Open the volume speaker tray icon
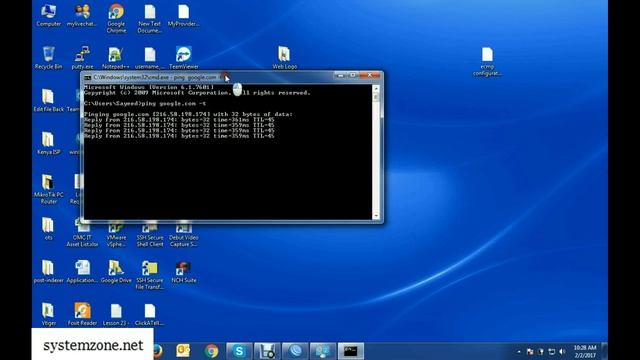Screen dimensions: 640x360 562,351
